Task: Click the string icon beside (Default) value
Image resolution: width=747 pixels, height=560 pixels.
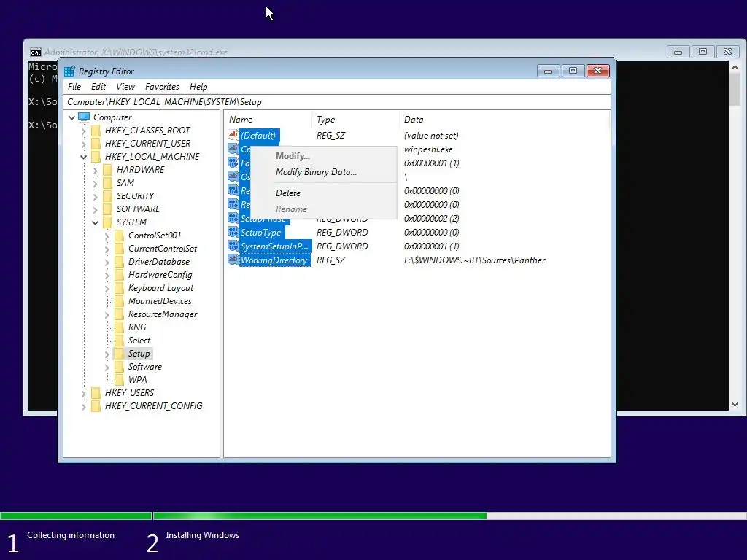Action: tap(233, 135)
